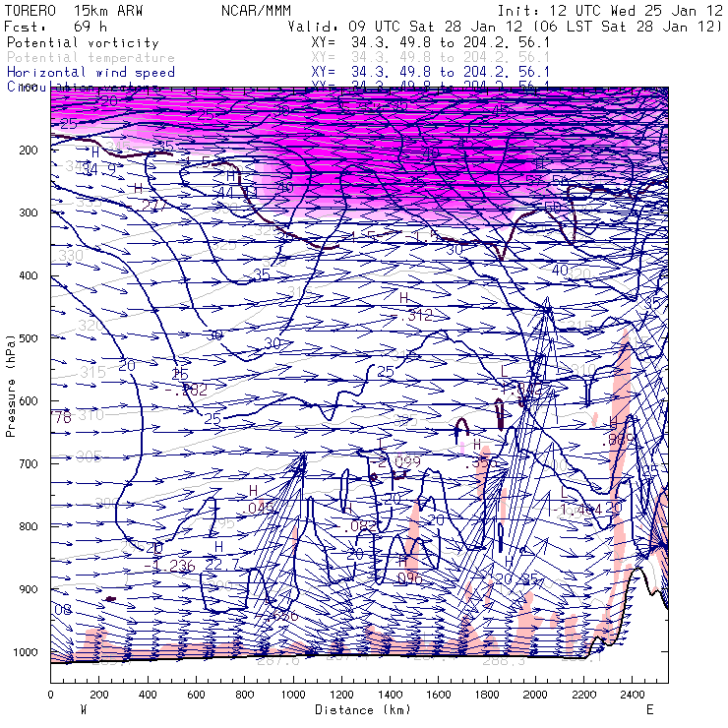Click the '-1.236' value label
This screenshot has height=728, width=728.
169,566
